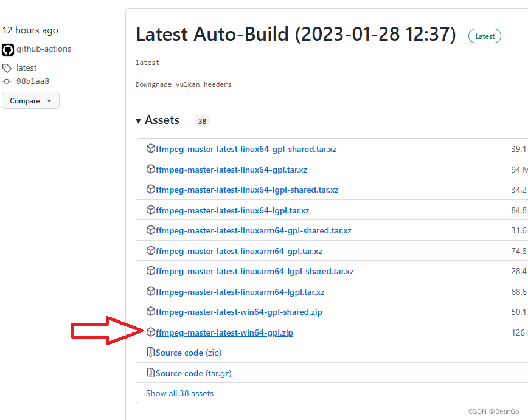Click package icon for linux64-lgpl-shared.tar.xz
Screen dimensions: 528x420
click(x=150, y=189)
